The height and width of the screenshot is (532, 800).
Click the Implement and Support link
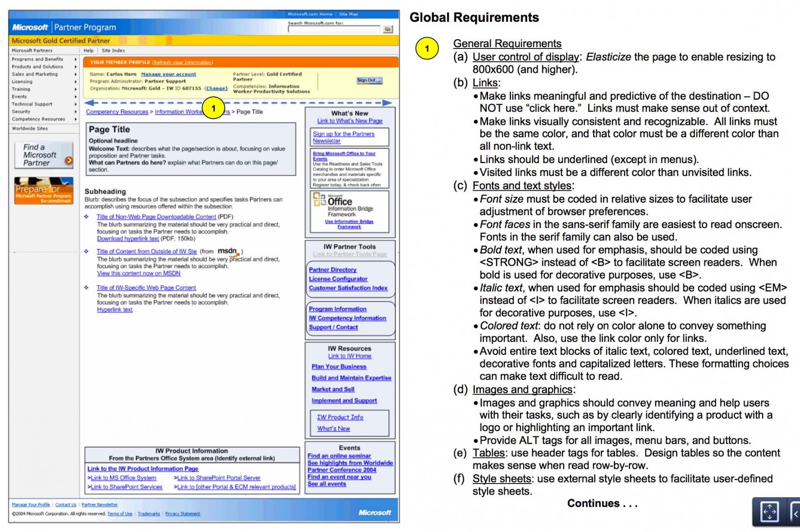[344, 400]
